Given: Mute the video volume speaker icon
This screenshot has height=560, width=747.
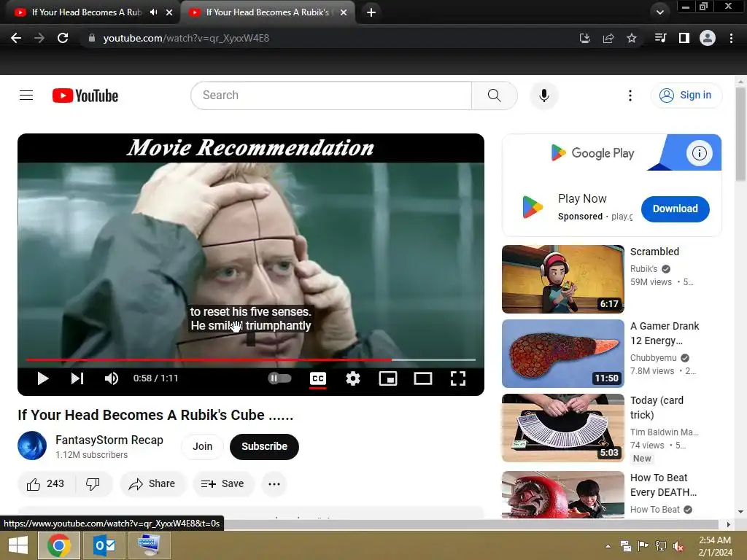Looking at the screenshot, I should point(112,378).
